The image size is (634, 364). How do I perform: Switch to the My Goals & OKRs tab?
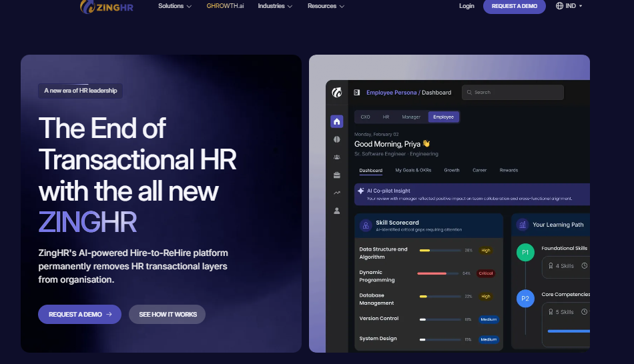pos(413,171)
